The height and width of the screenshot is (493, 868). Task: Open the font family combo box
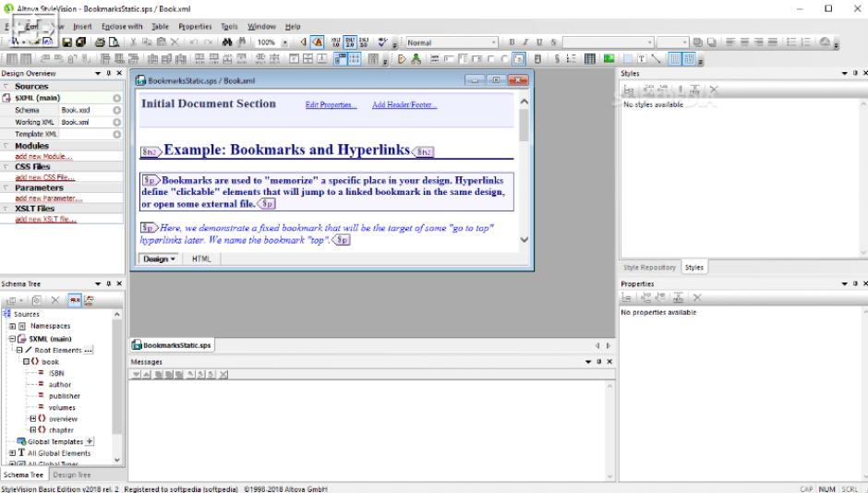coord(608,42)
